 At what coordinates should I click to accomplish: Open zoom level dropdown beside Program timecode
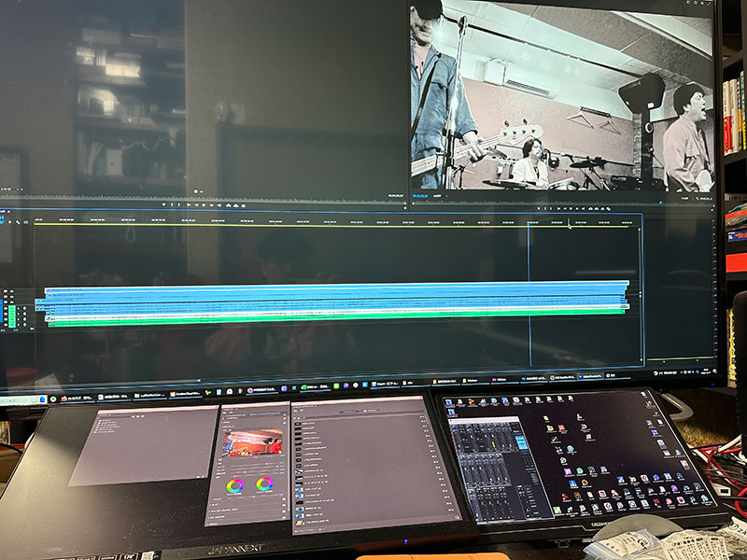[x=438, y=196]
